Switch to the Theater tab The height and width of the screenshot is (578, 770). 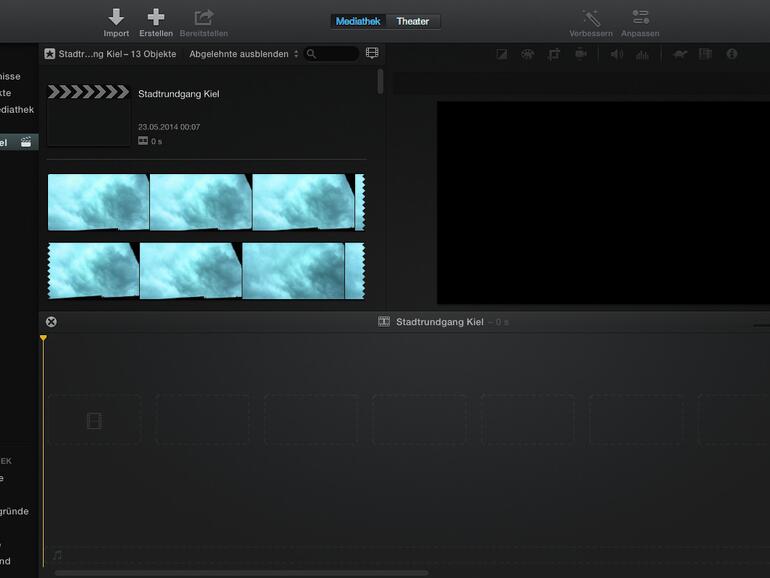pyautogui.click(x=413, y=21)
